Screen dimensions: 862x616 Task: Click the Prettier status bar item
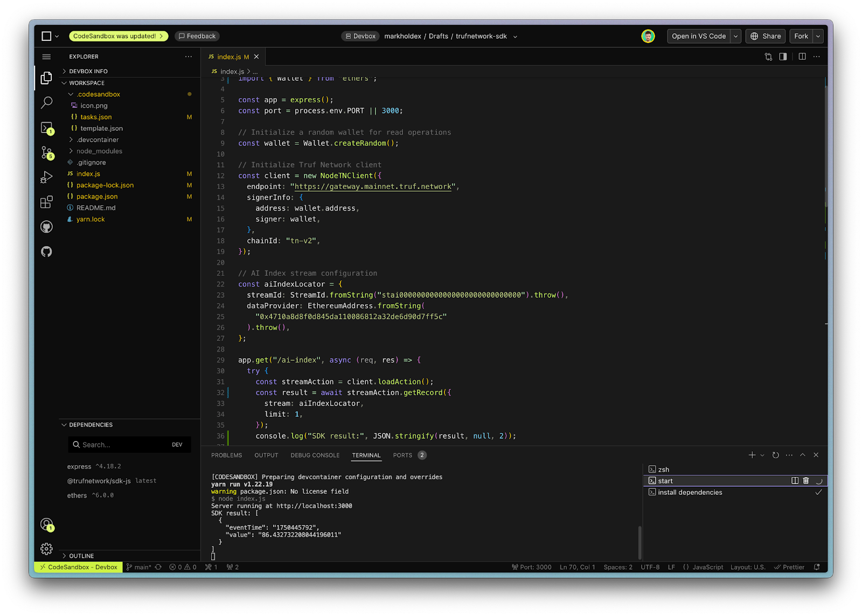[x=789, y=567]
